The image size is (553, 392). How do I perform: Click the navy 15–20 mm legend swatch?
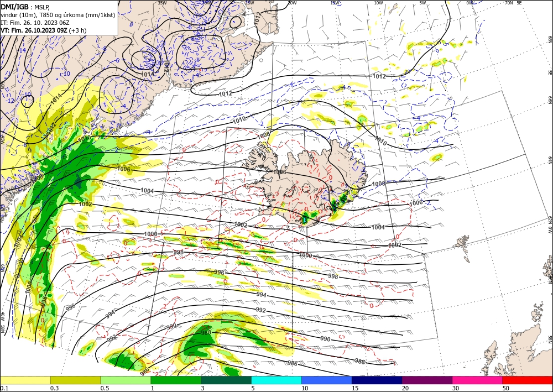pyautogui.click(x=377, y=380)
